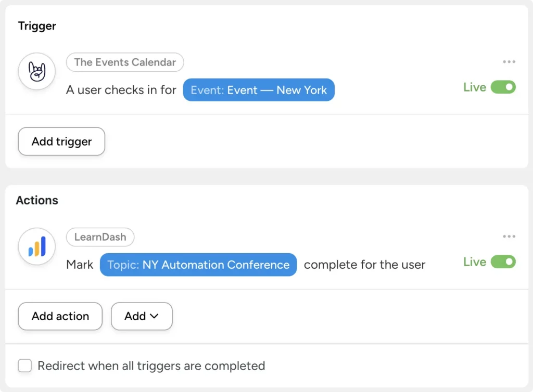Click the LearnDash integration label
533x392 pixels.
point(100,237)
